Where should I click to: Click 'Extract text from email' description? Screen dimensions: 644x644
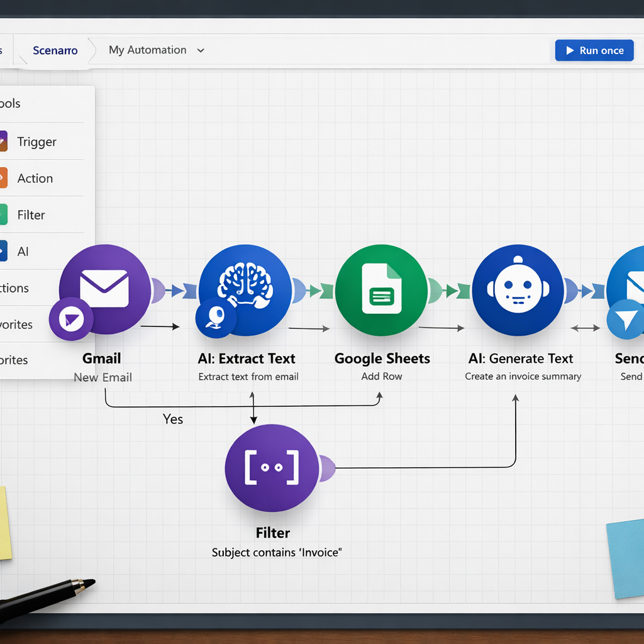(x=248, y=377)
